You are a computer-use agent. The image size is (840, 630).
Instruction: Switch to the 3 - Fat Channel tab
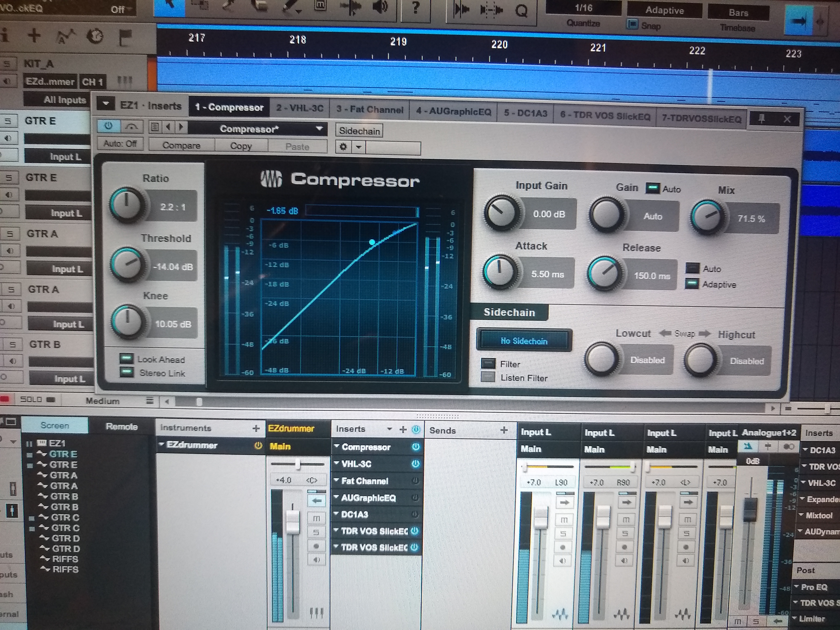pos(370,109)
